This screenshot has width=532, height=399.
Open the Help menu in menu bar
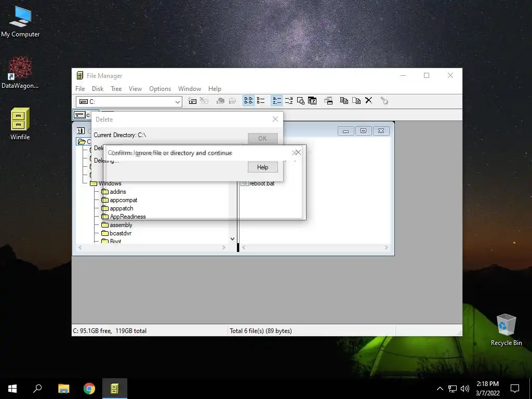[x=215, y=88]
